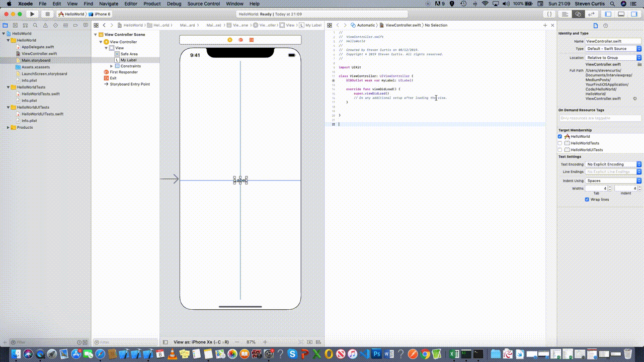Expand Constraints in the document outline
Screen dimensions: 644x362
(x=111, y=66)
